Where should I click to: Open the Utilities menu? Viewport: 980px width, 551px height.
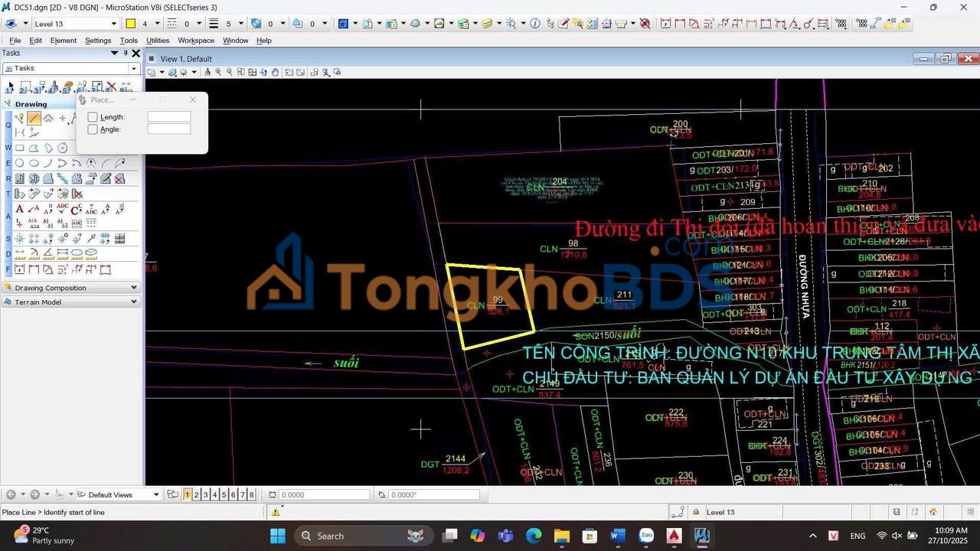tap(158, 41)
